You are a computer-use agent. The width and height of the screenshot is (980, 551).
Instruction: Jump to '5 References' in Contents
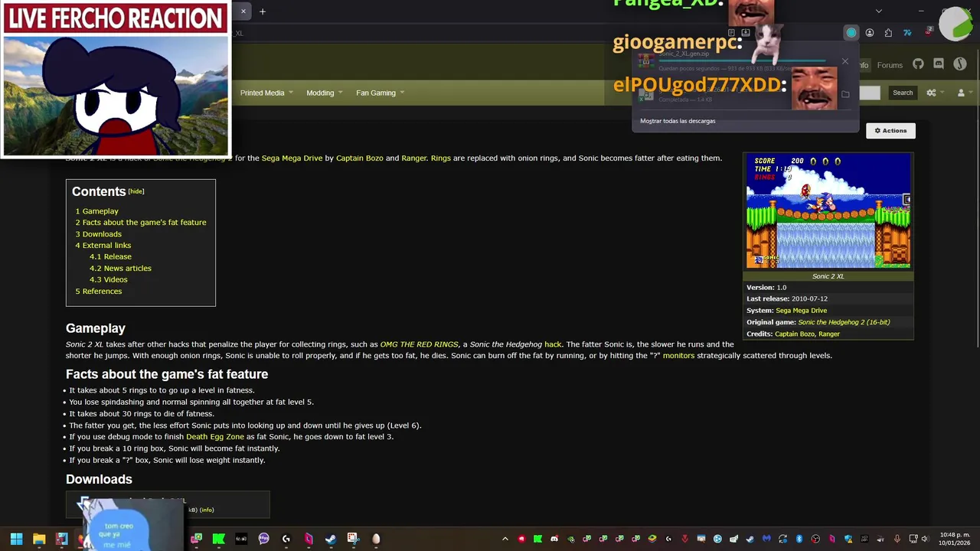pyautogui.click(x=98, y=291)
